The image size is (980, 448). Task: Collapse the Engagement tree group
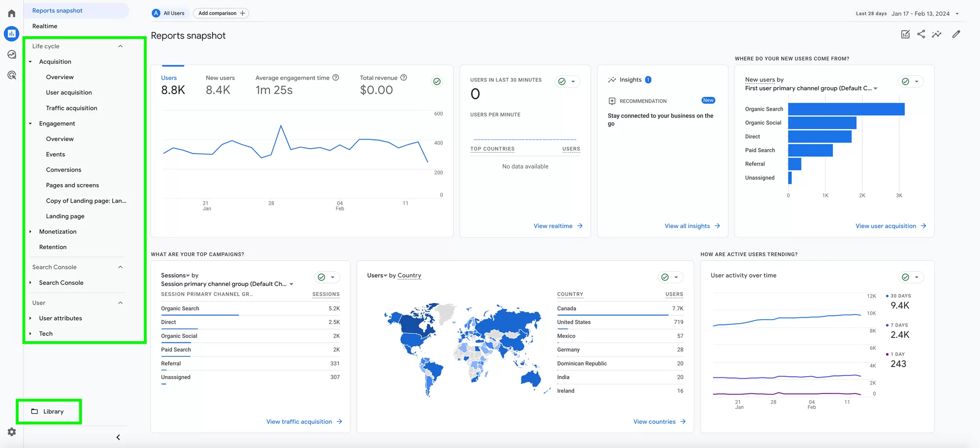30,123
